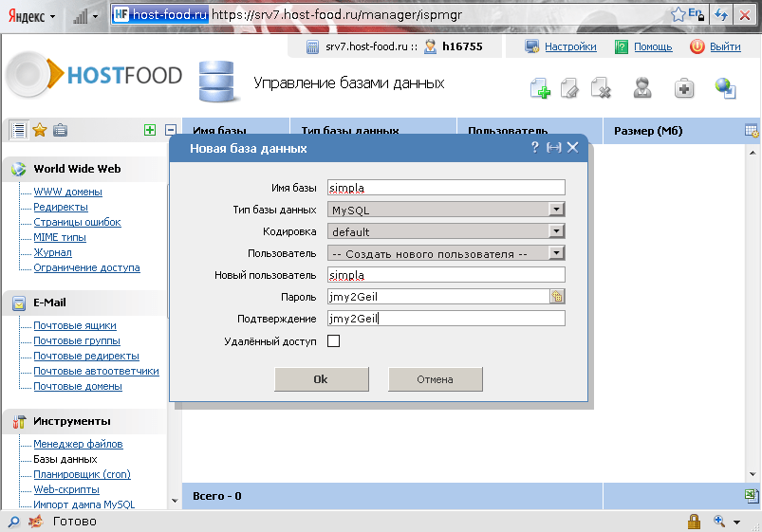Open Тип базы данных dropdown

[446, 210]
